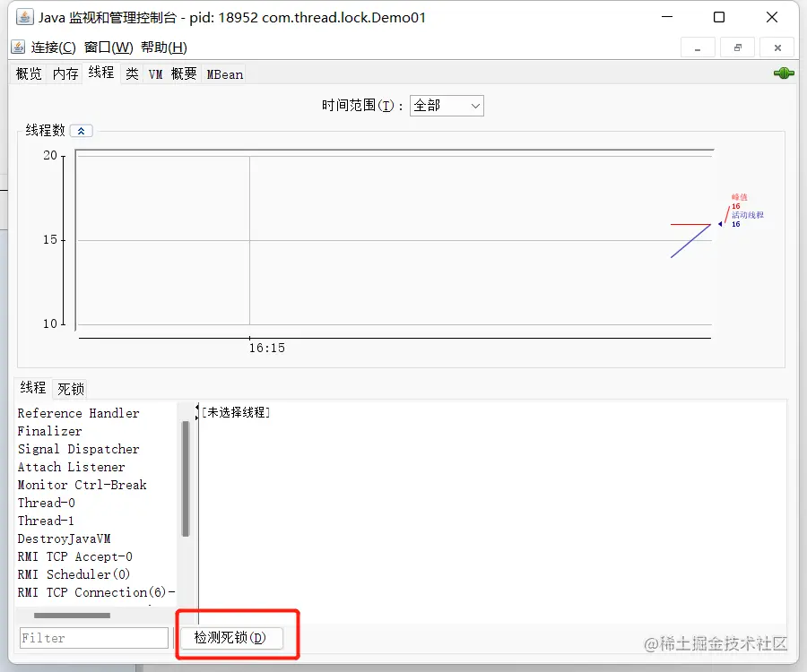Close the inner connection frame
Screen dimensions: 807x672
pos(777,47)
